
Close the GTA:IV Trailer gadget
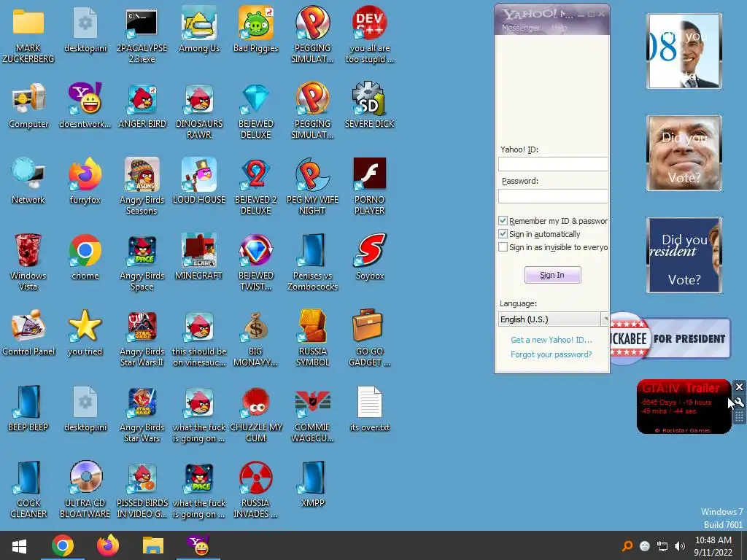(x=739, y=386)
